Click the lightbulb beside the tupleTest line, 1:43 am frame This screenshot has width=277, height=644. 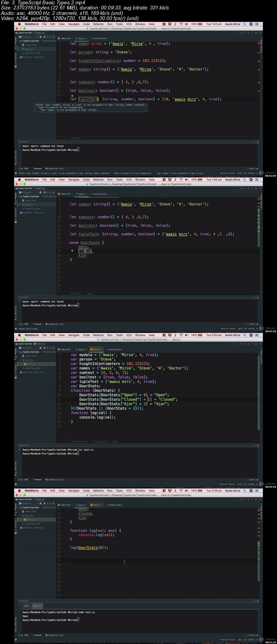(x=72, y=96)
